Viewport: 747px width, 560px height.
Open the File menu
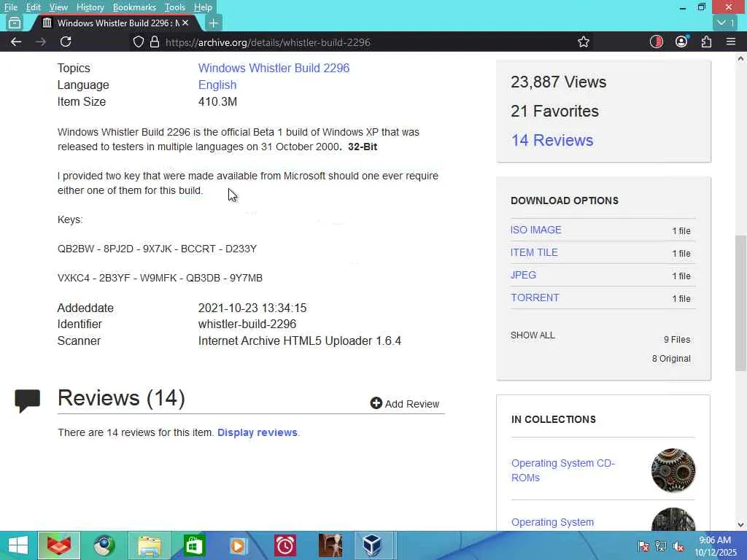10,7
